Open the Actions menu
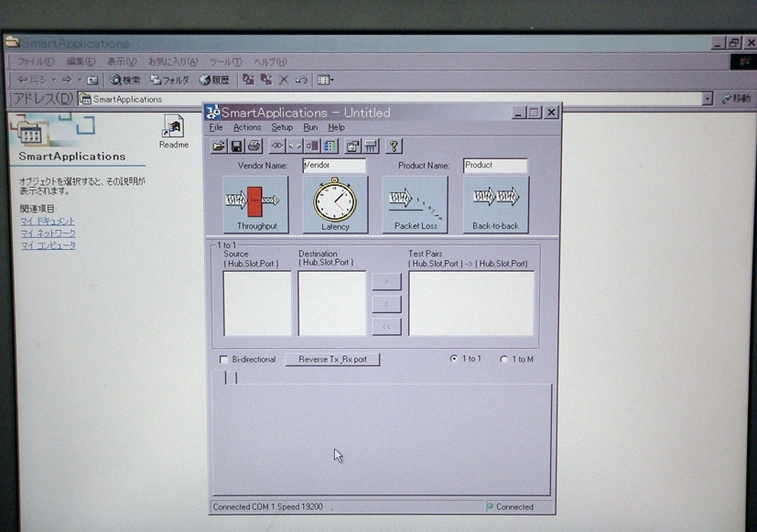The height and width of the screenshot is (532, 757). point(247,127)
